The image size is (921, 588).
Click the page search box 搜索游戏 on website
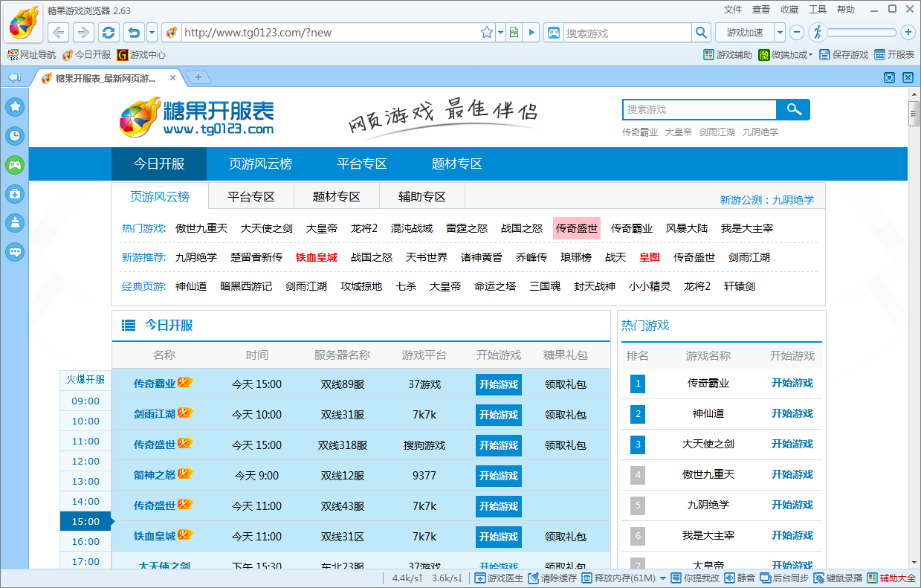click(699, 109)
